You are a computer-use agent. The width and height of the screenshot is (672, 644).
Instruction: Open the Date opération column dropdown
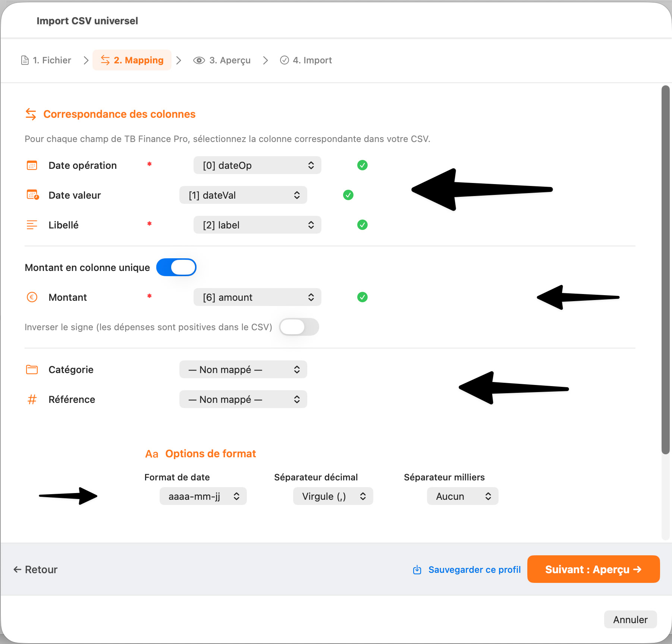[x=257, y=165]
